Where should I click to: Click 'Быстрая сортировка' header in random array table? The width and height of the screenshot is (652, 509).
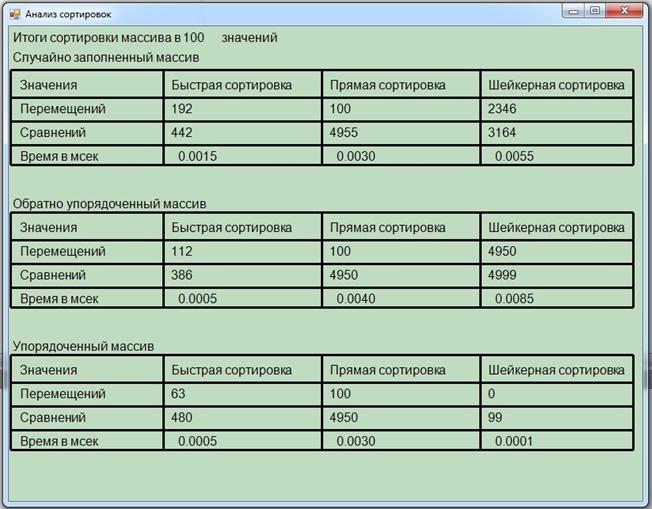tap(243, 85)
